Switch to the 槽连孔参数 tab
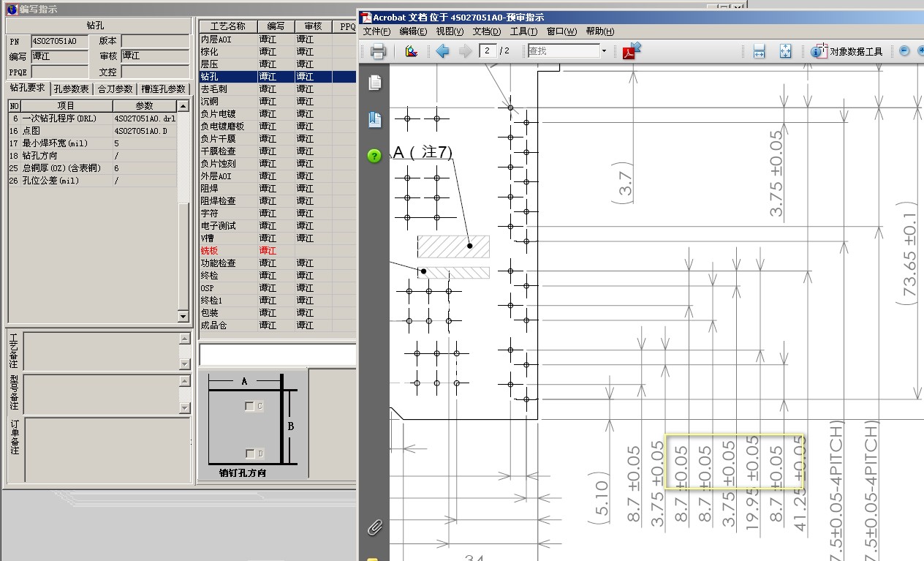The height and width of the screenshot is (561, 924). pos(164,89)
